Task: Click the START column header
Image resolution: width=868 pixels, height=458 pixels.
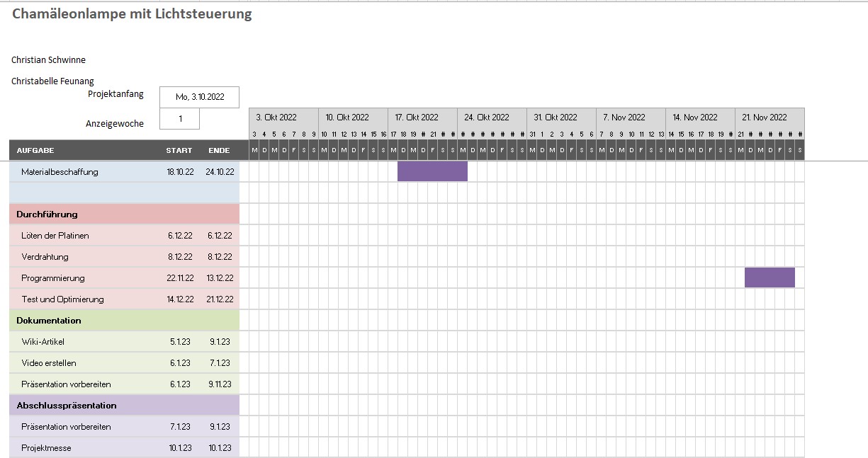Action: coord(179,151)
